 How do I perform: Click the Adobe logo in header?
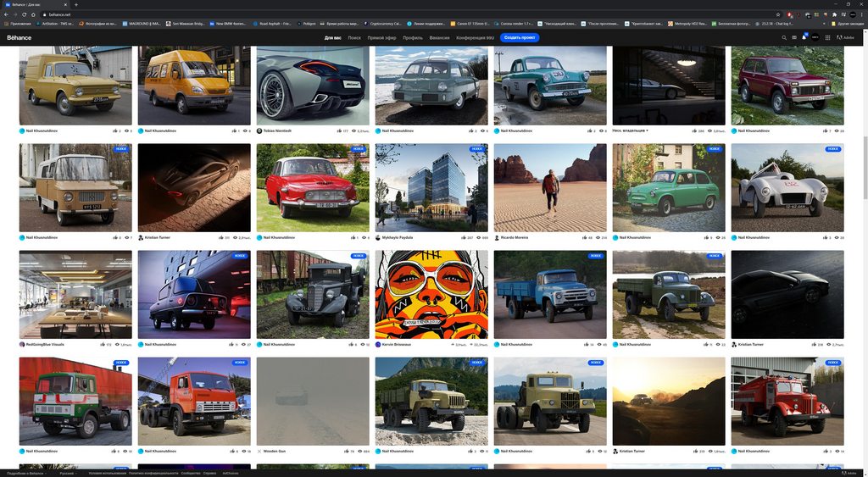click(845, 37)
